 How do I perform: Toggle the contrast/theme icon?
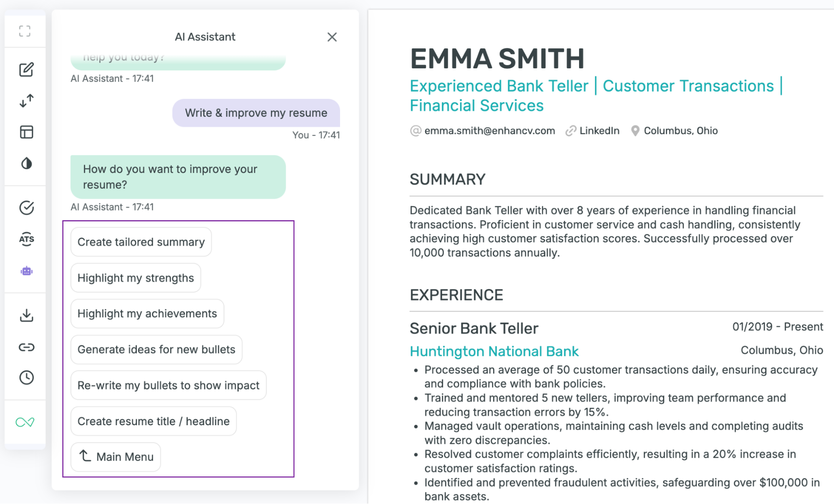click(x=26, y=164)
